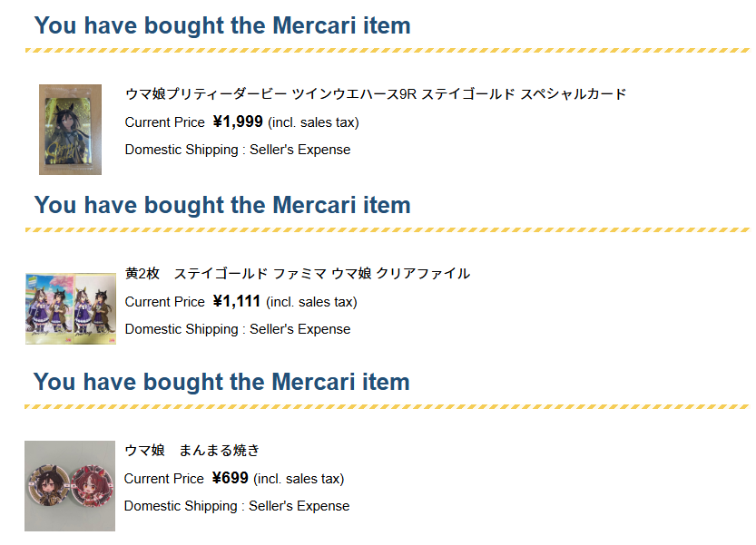The height and width of the screenshot is (545, 756).
Task: Click '(incl. sales tax)' next to ¥699
Action: click(x=299, y=479)
